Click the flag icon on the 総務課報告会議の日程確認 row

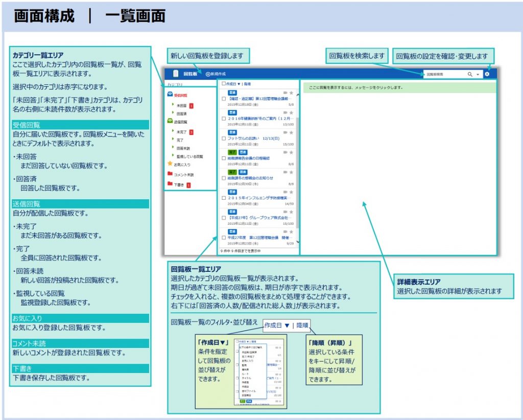click(285, 152)
